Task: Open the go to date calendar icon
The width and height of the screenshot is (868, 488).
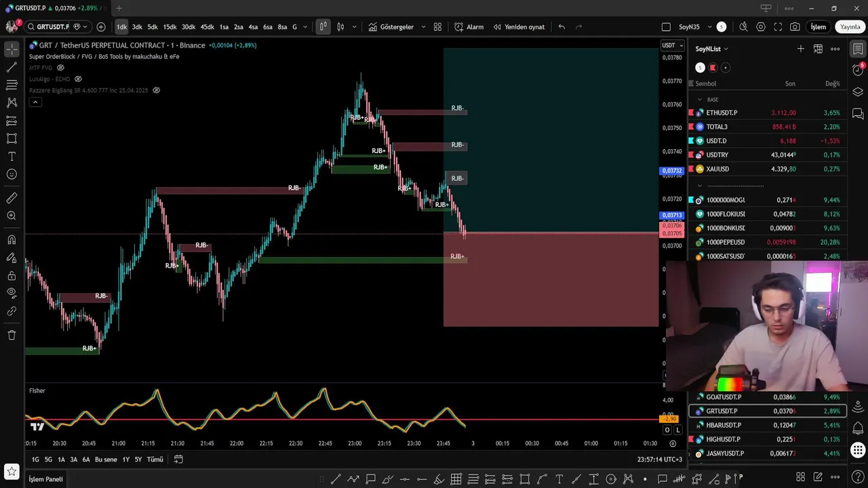Action: (178, 460)
